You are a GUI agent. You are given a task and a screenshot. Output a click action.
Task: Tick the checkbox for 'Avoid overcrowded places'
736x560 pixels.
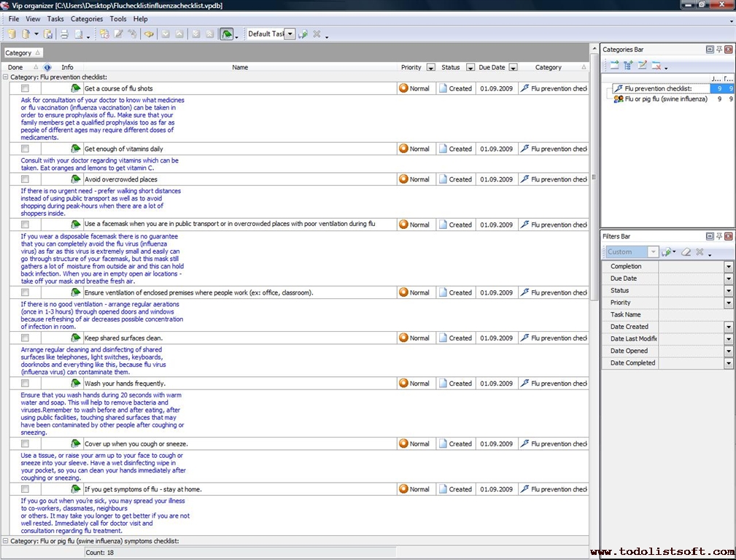[x=25, y=179]
